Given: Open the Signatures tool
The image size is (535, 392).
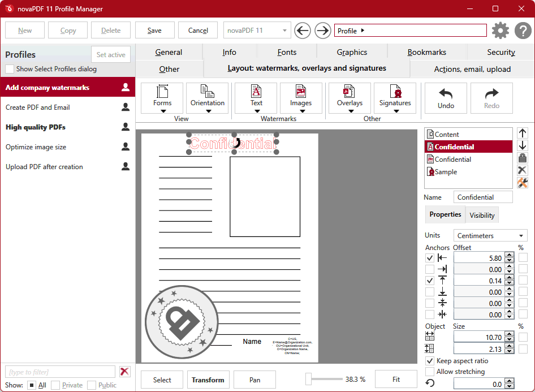Looking at the screenshot, I should [395, 98].
